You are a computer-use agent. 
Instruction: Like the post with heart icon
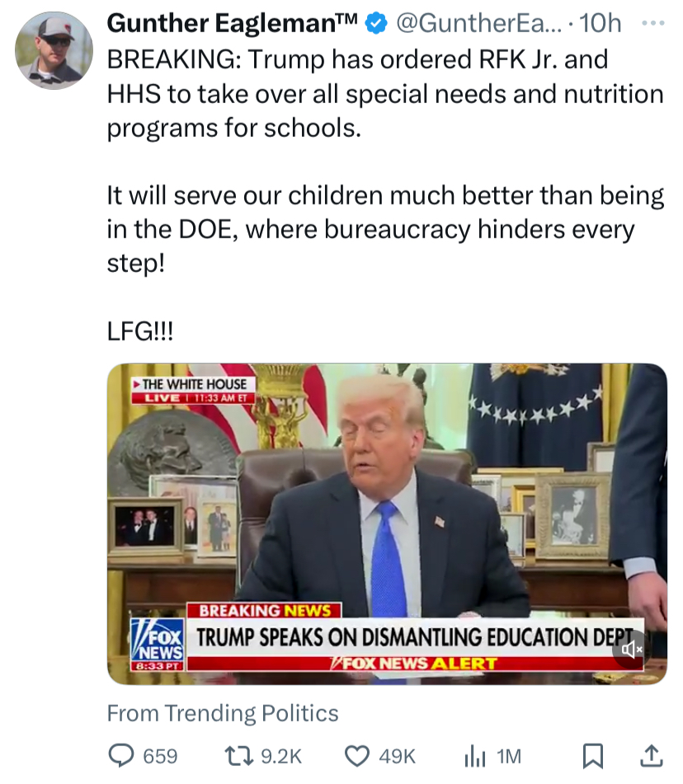tap(357, 756)
